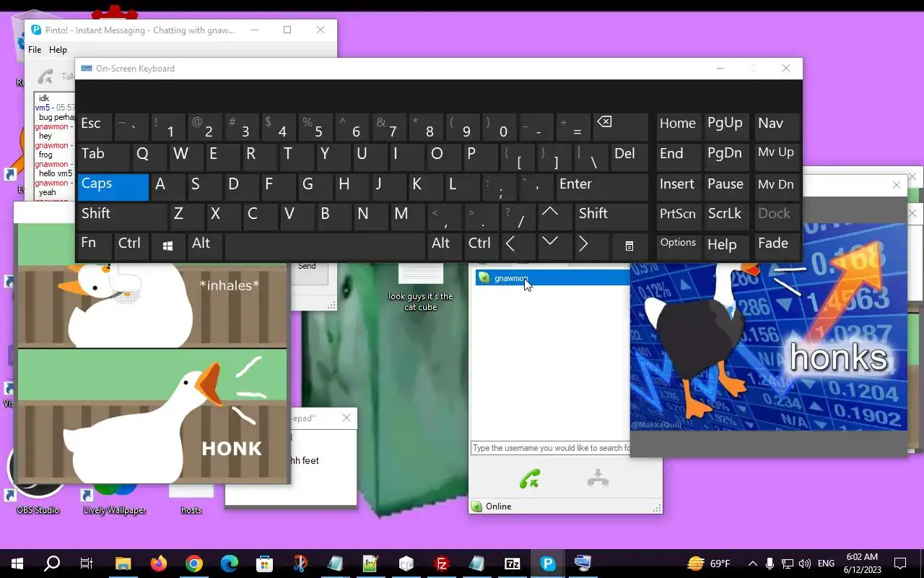Click the On-Screen Keyboard icon in the taskbar
This screenshot has height=578, width=924.
tap(583, 564)
